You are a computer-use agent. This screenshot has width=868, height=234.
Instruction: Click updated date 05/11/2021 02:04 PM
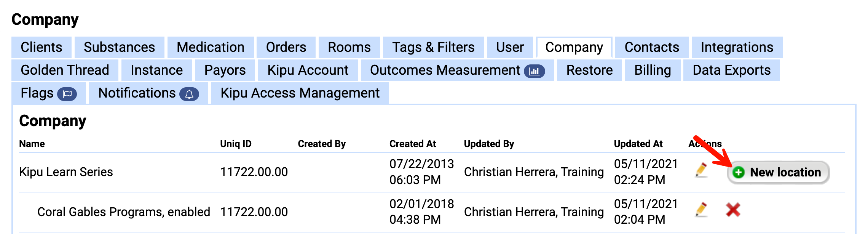646,212
